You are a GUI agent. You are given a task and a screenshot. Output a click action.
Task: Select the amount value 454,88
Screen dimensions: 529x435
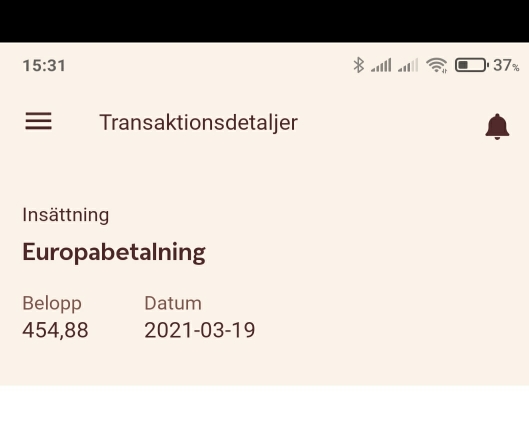coord(55,330)
